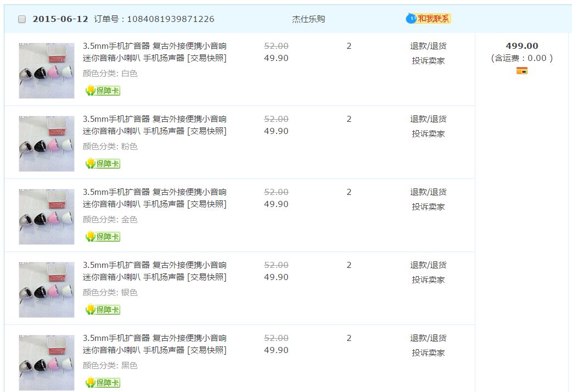The height and width of the screenshot is (392, 572).
Task: Open the product title link for the 白色 item
Action: click(x=155, y=52)
